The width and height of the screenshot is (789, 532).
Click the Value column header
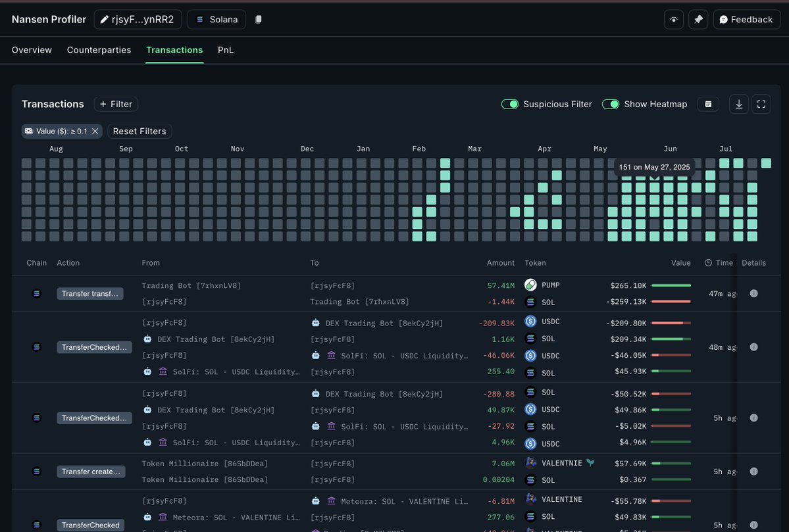680,262
